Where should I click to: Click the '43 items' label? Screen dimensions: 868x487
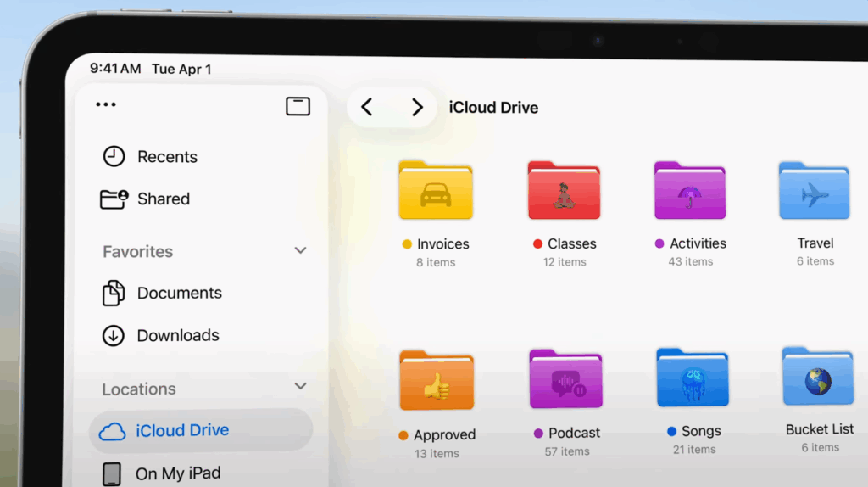(690, 261)
